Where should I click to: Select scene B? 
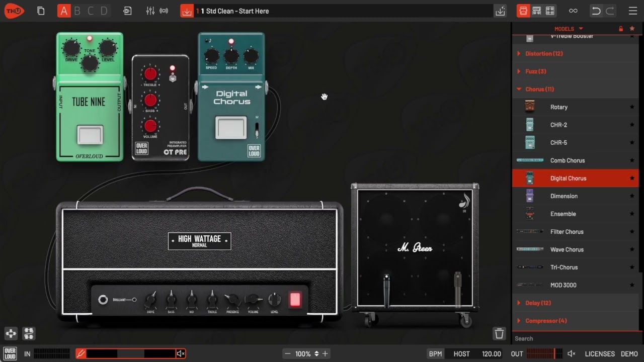pos(77,11)
